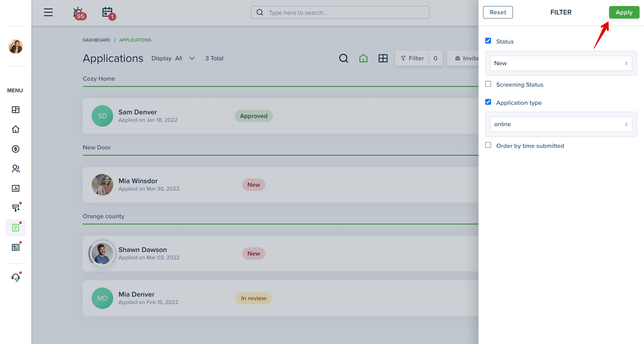Screen dimensions: 644x344
Task: Switch to grid view icon
Action: click(x=383, y=58)
